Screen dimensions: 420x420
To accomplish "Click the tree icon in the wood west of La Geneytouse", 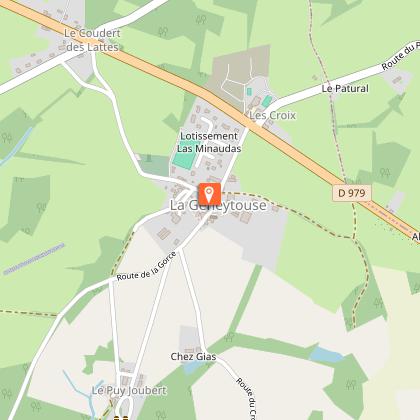I will pyautogui.click(x=41, y=207).
